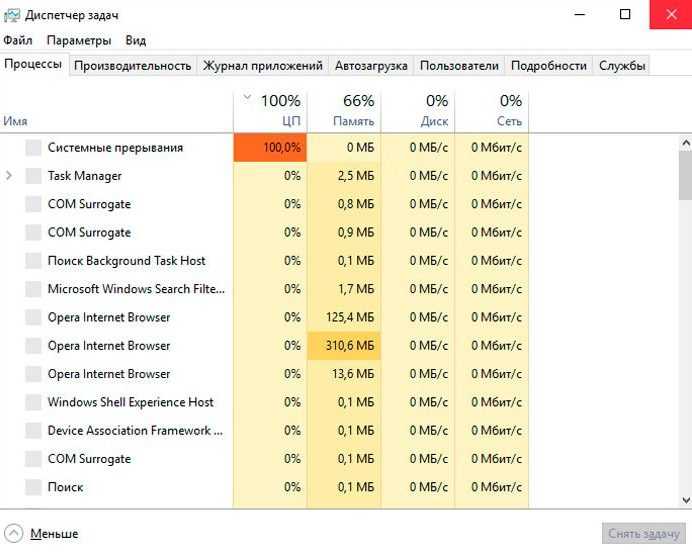This screenshot has height=553, width=692.
Task: Switch to the Подробности tab
Action: click(x=549, y=66)
